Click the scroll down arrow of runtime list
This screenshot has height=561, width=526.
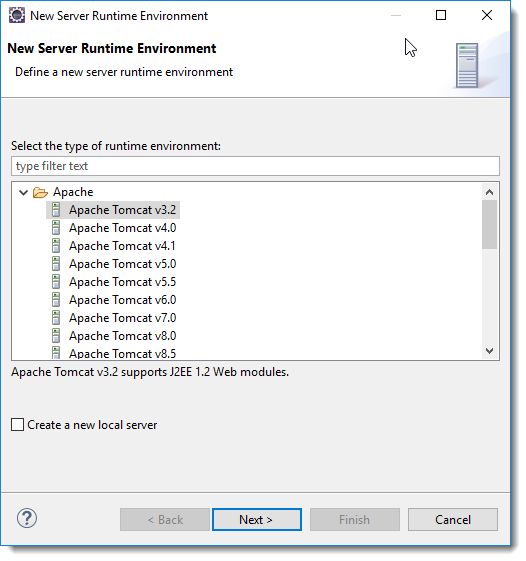click(x=489, y=351)
